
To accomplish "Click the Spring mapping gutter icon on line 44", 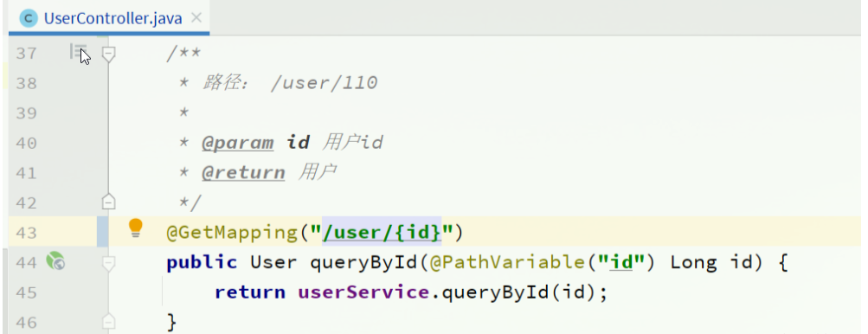I will coord(55,260).
